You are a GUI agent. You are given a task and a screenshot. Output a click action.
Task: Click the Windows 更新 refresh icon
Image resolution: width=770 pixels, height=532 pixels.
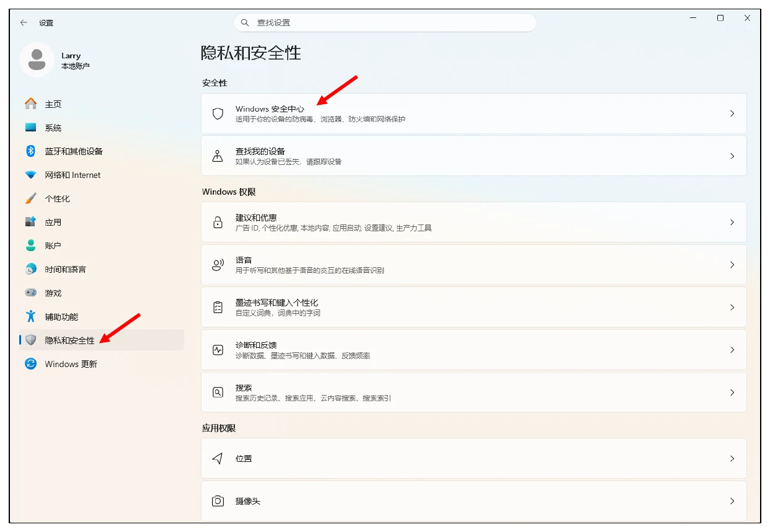(30, 364)
